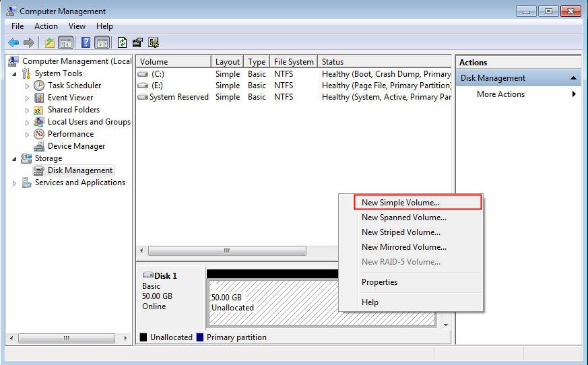Collapse the Storage tree node
This screenshot has width=588, height=365.
(15, 159)
